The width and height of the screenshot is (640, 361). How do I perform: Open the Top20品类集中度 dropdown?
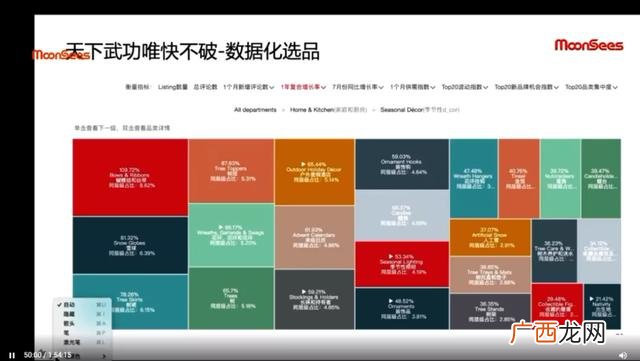pyautogui.click(x=591, y=87)
